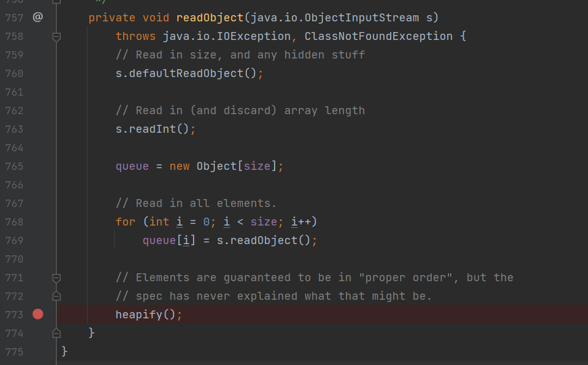588x365 pixels.
Task: Toggle the breakpoint on line 773
Action: point(38,314)
